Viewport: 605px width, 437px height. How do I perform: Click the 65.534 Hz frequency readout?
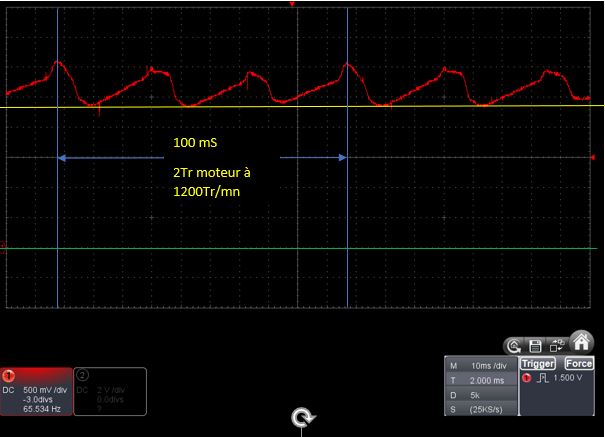click(42, 409)
